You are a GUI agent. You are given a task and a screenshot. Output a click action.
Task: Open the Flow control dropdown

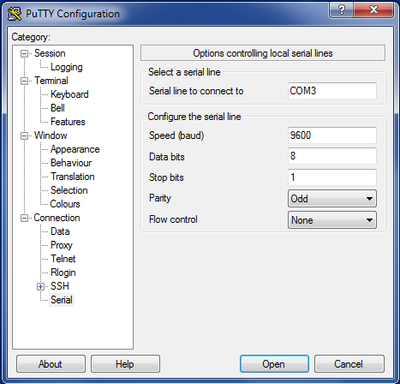[x=332, y=220]
